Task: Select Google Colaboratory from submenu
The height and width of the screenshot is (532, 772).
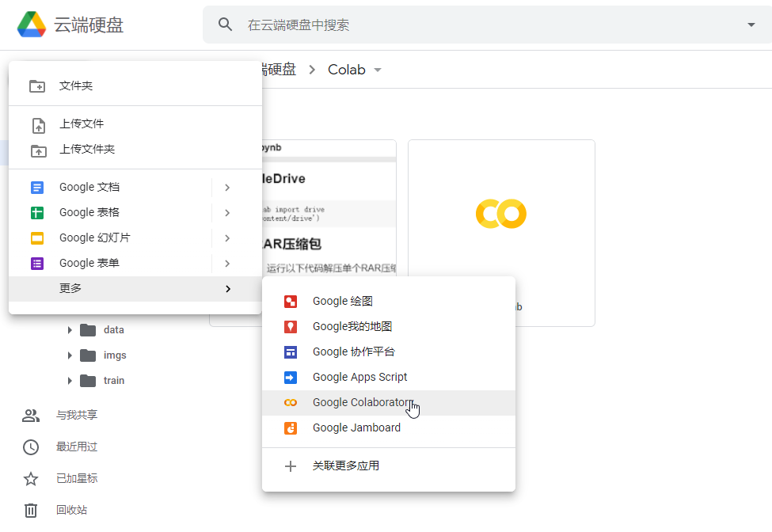Action: [x=389, y=403]
